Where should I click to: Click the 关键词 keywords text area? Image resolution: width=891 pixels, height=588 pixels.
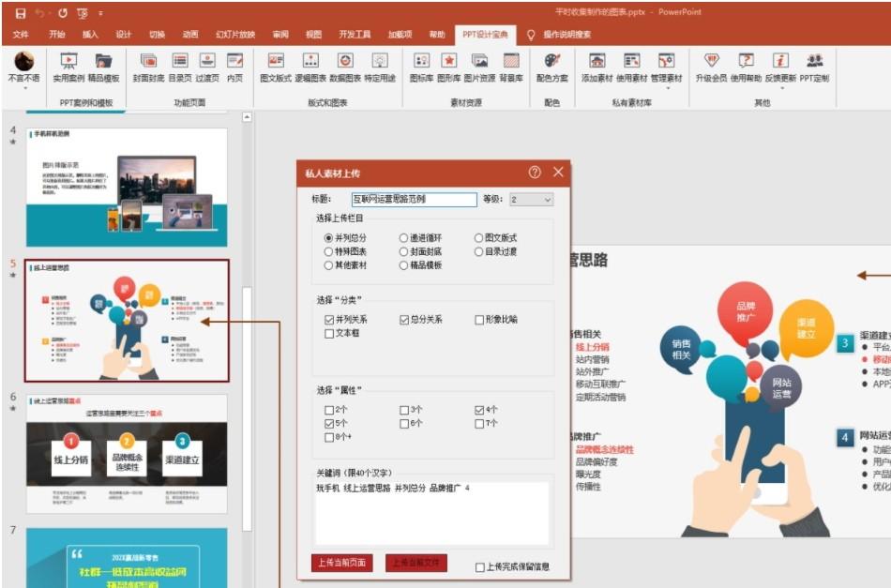[431, 514]
